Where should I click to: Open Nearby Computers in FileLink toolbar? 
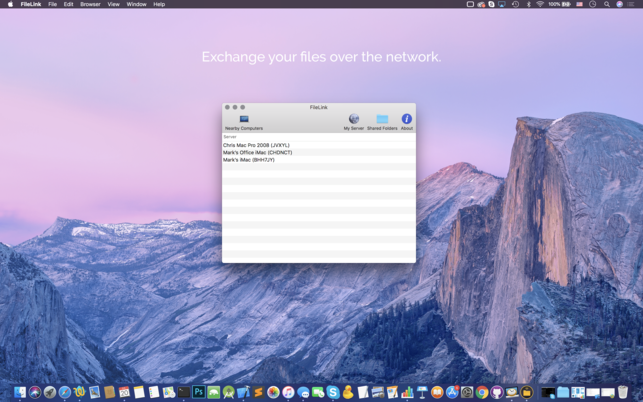(244, 122)
